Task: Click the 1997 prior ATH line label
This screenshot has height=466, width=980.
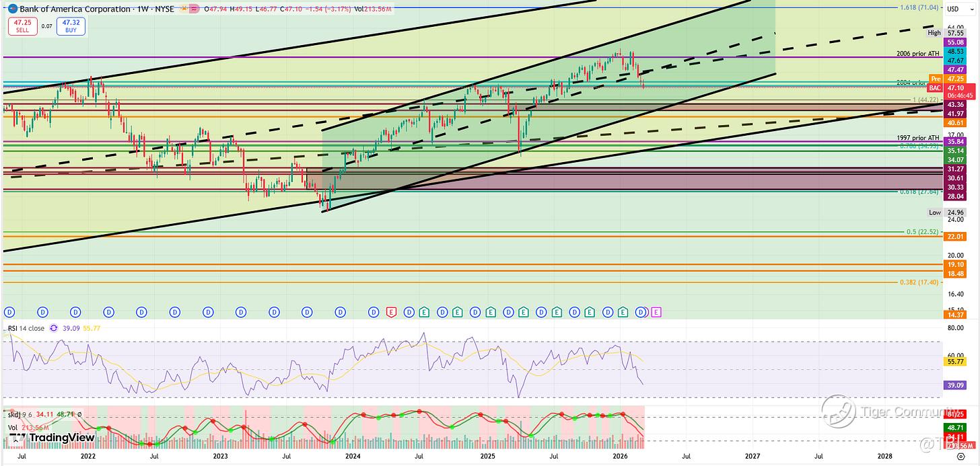Action: point(919,137)
